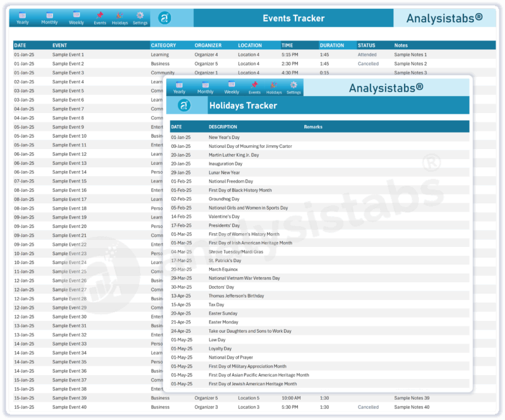
Task: Open the Monthly view icon in Events Tracker
Action: (x=49, y=18)
